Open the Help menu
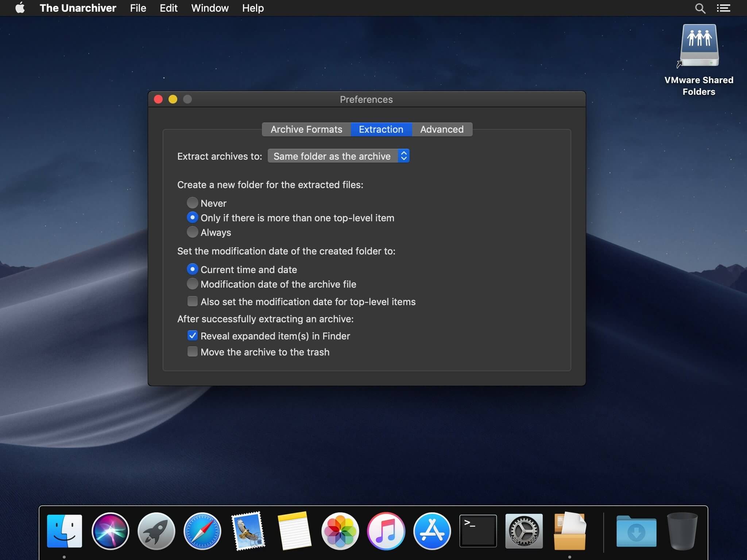Screen dimensions: 747x560 [253, 8]
